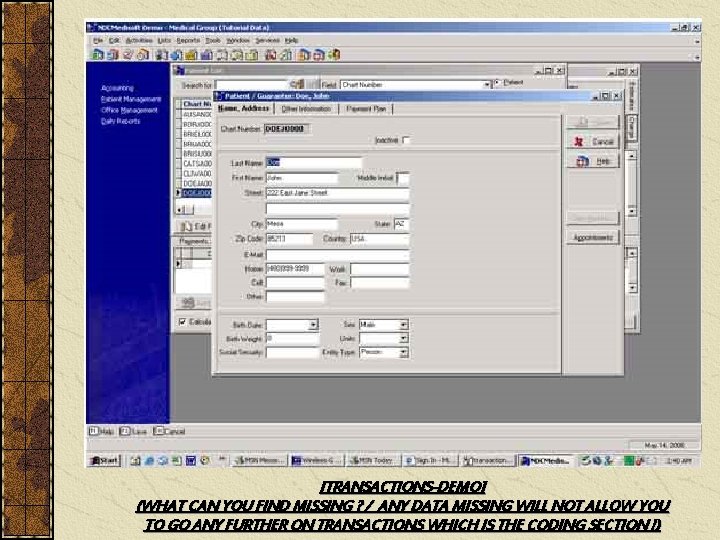Open the File menu
This screenshot has width=720, height=540.
98,40
